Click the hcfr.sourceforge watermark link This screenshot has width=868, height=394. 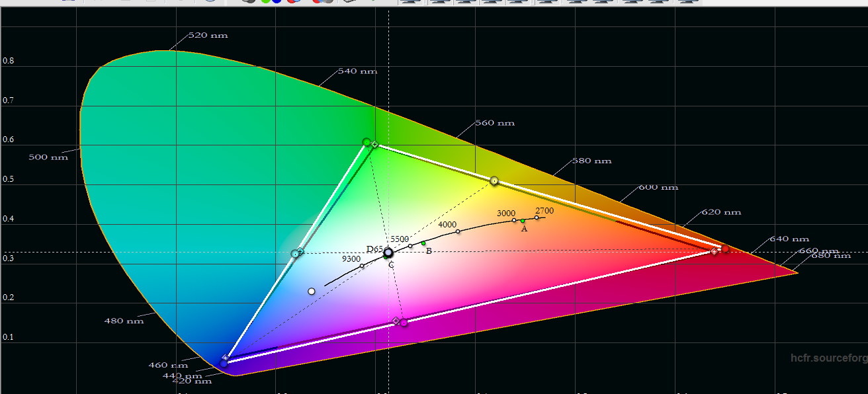(828, 358)
